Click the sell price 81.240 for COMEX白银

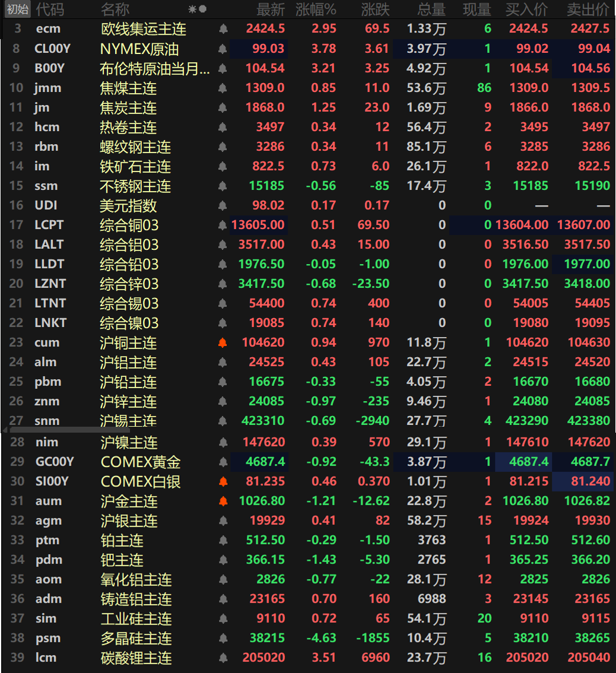coord(590,481)
